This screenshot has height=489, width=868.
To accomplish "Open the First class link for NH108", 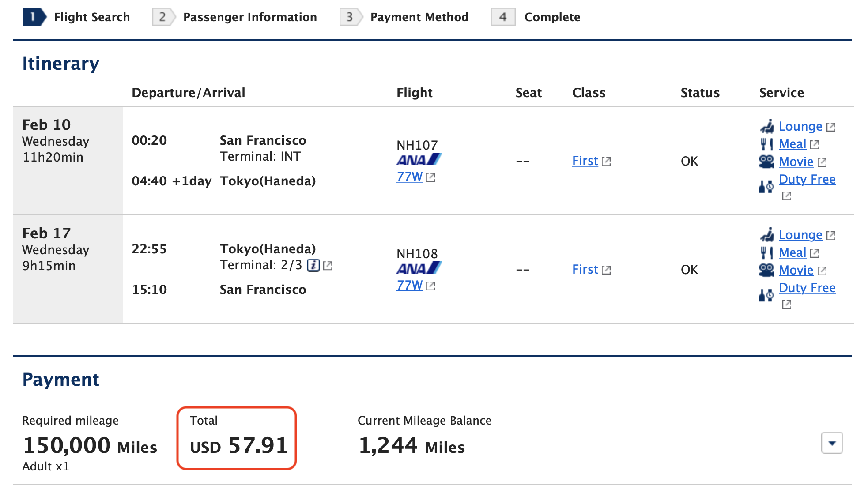I will 585,270.
